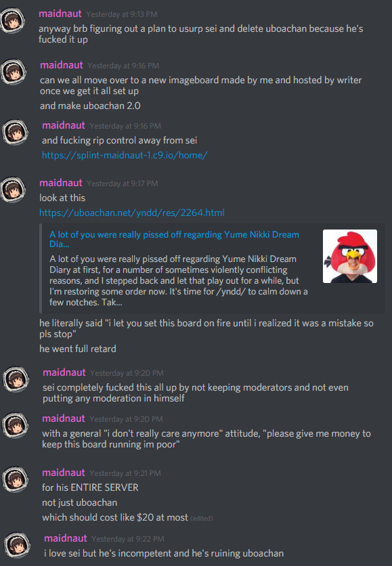Click maidnaut's avatar next to 'rip control away from sei'

[x=16, y=132]
